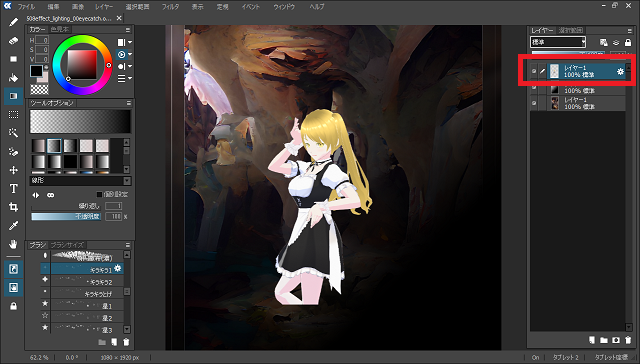This screenshot has width=640, height=364.
Task: Select the Magic Wand tool
Action: click(13, 133)
